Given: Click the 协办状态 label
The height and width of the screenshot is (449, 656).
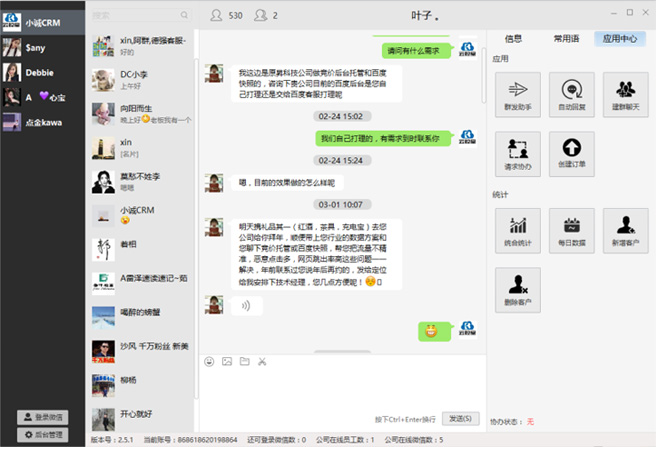Looking at the screenshot, I should point(506,422).
